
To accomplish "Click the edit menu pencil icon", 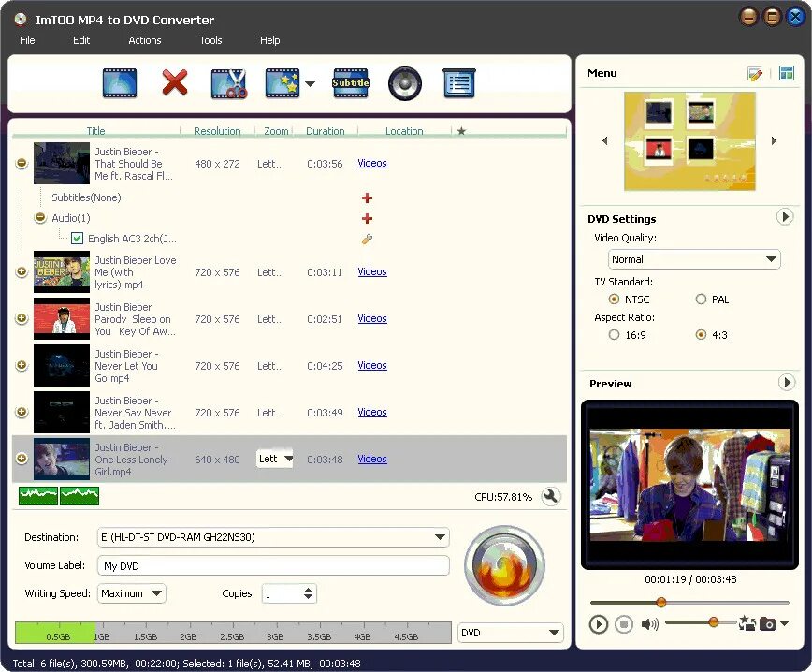I will 755,74.
